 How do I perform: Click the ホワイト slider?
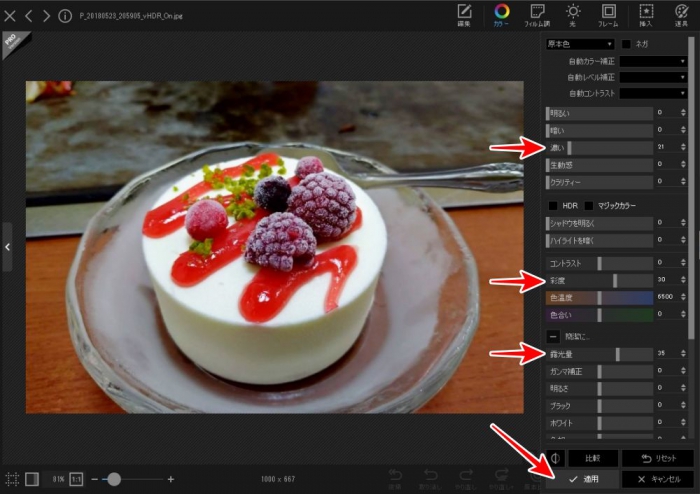[x=599, y=423]
